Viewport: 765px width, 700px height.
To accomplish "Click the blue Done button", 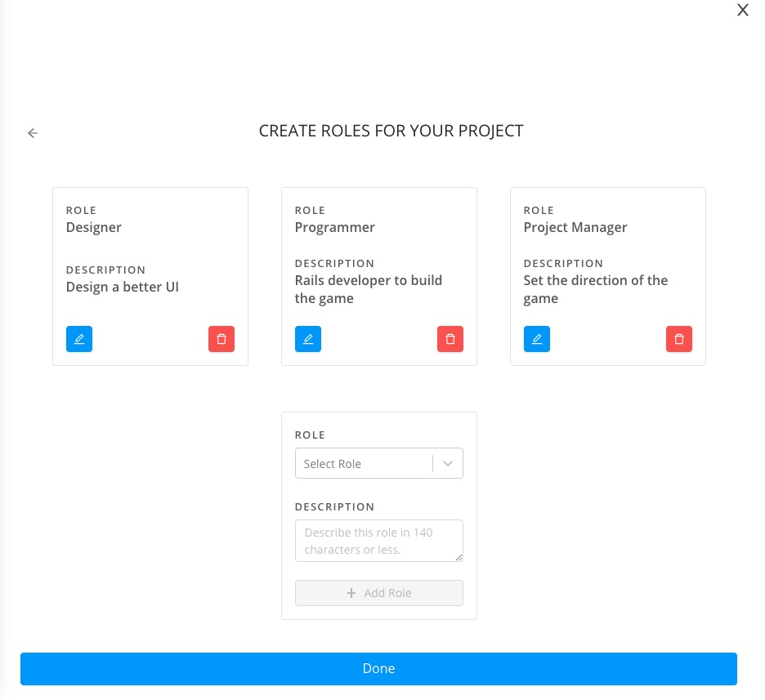I will [x=378, y=668].
